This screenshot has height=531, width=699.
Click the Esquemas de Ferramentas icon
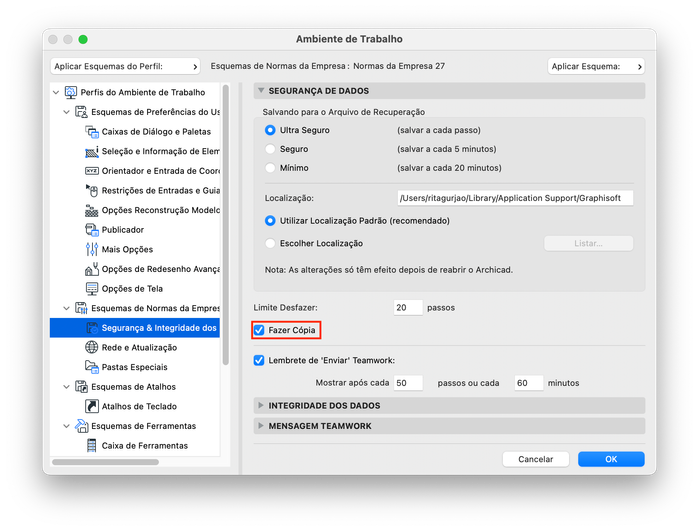click(x=81, y=426)
